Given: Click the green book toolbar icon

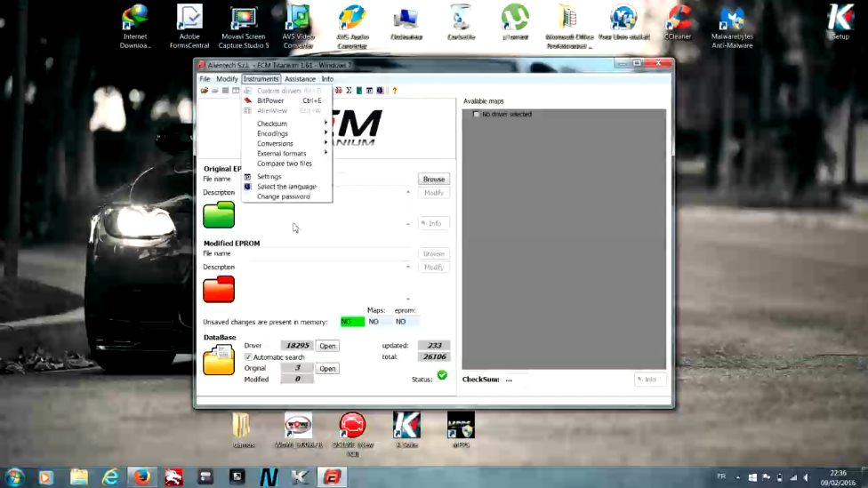Looking at the screenshot, I should 359,90.
